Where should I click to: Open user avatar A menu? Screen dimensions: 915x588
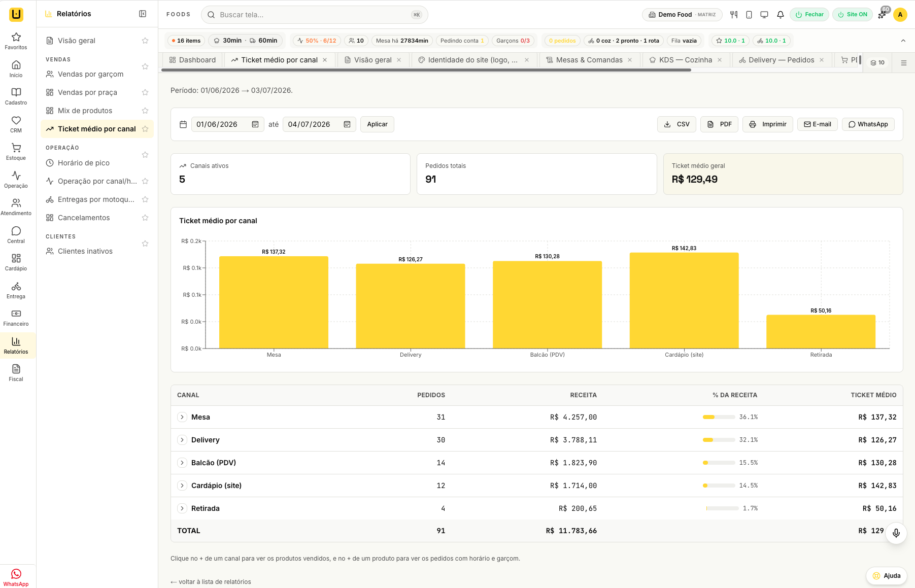coord(900,15)
